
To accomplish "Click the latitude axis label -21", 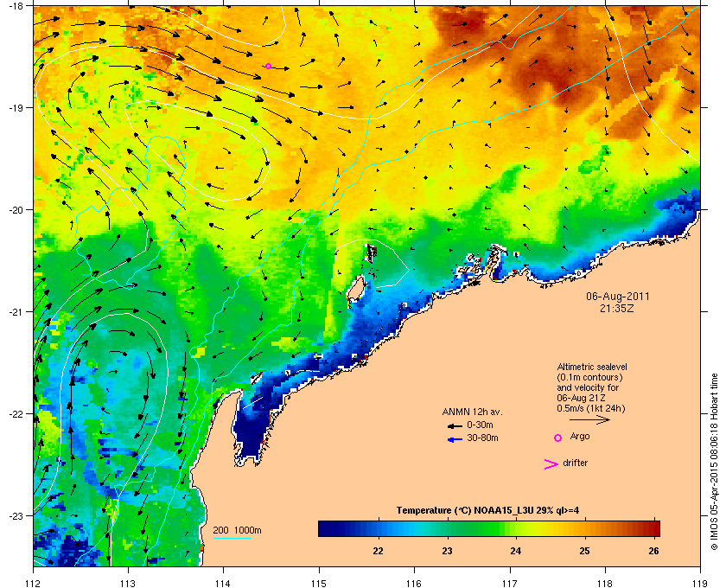I will (15, 311).
